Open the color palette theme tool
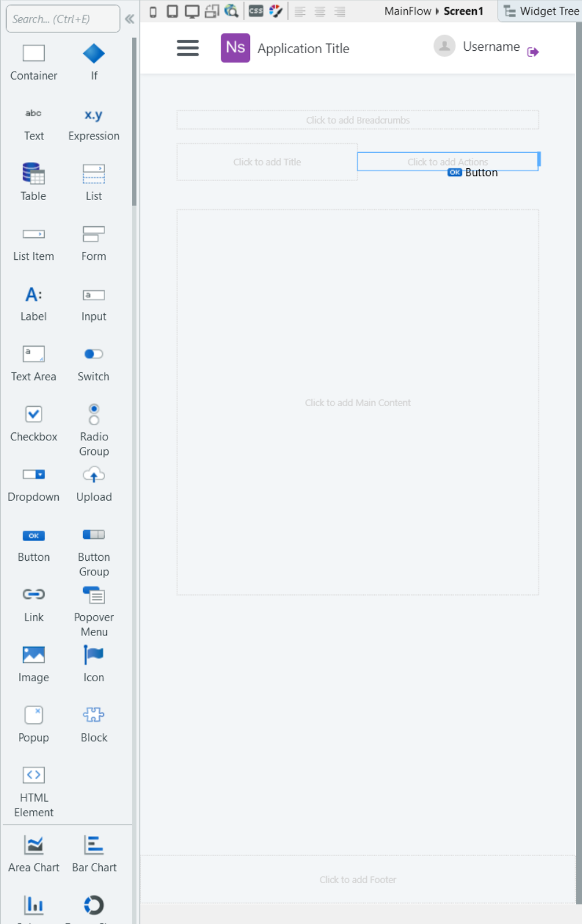The width and height of the screenshot is (582, 924). click(x=276, y=11)
